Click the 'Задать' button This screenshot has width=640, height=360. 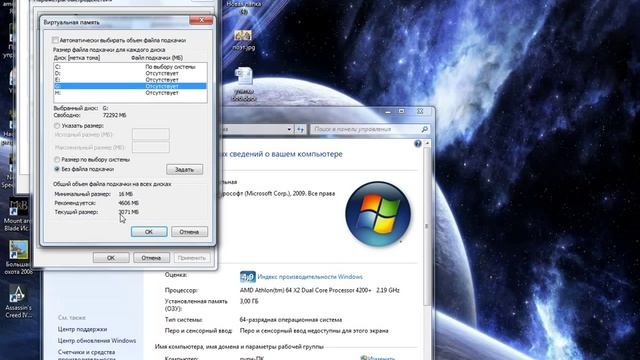(x=184, y=169)
